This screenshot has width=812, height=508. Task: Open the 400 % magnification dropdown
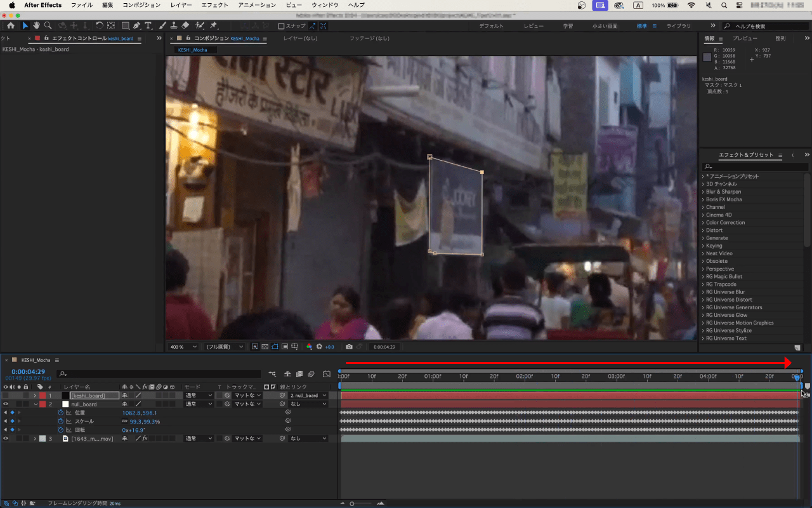(x=183, y=347)
